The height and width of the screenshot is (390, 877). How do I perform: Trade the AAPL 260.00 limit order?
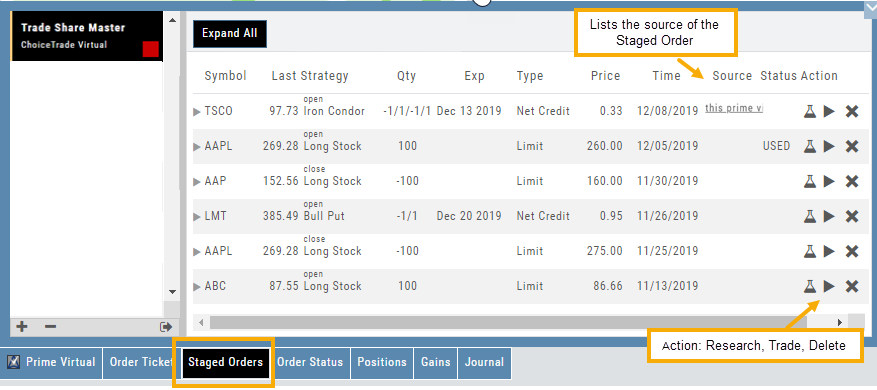click(x=829, y=147)
